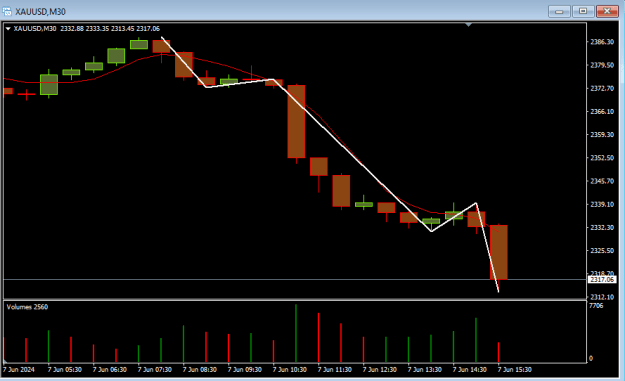Click the 2379.50 price axis label
625x381 pixels.
pos(602,65)
